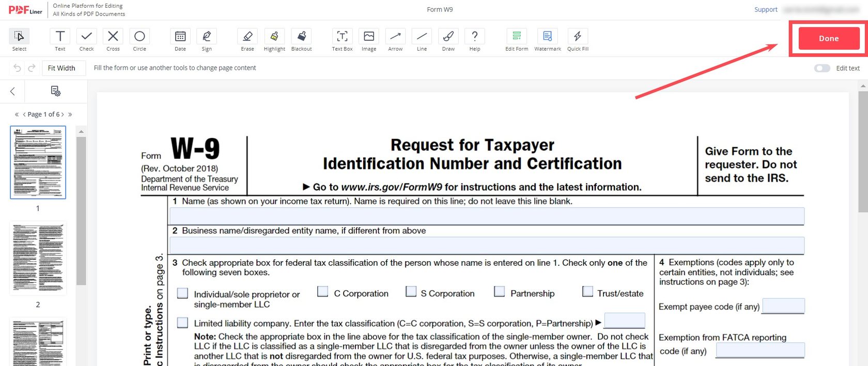The height and width of the screenshot is (366, 868).
Task: Click the thumbnail panel scrollbar
Action: pyautogui.click(x=81, y=211)
